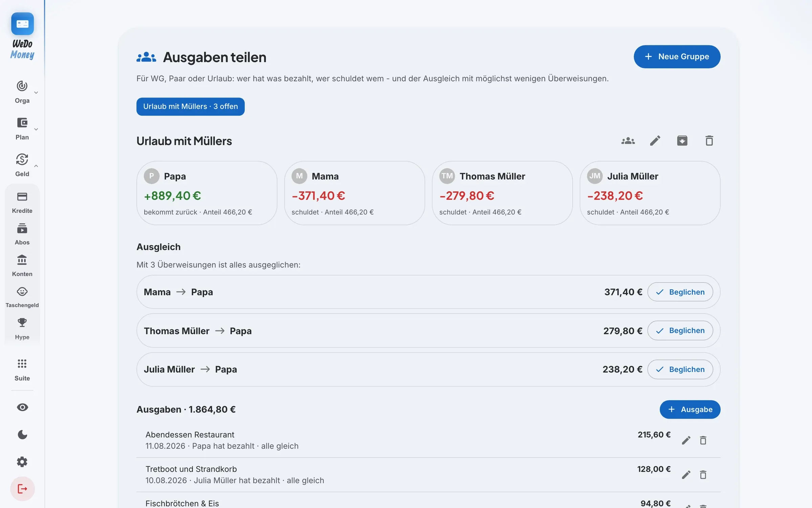Click the Abendessen Restaurant expense title
Viewport: 812px width, 508px height.
[x=190, y=435]
